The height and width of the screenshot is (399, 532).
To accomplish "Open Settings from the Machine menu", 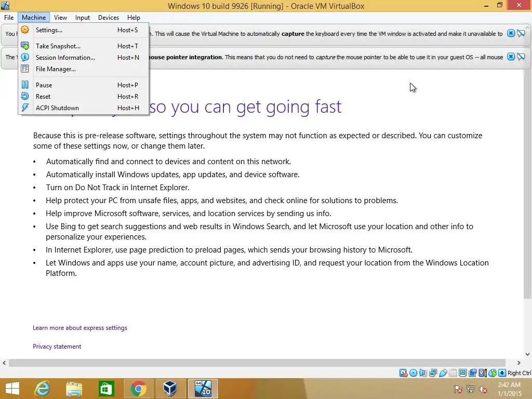I will tap(84, 30).
